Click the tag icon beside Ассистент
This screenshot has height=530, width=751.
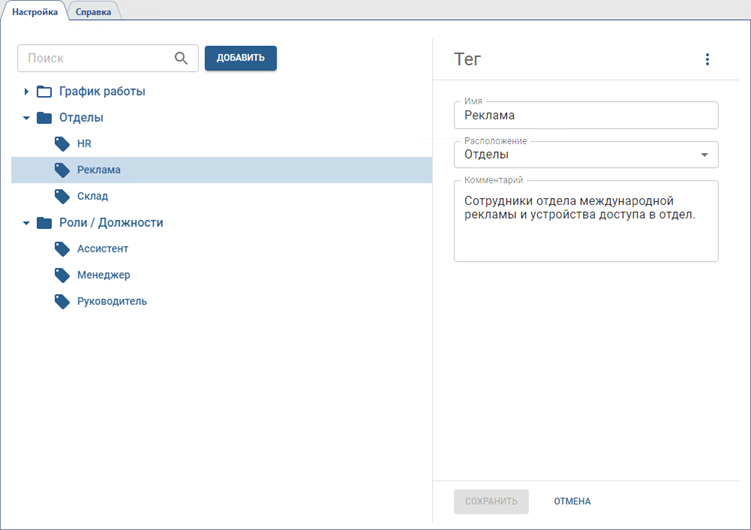tap(62, 249)
